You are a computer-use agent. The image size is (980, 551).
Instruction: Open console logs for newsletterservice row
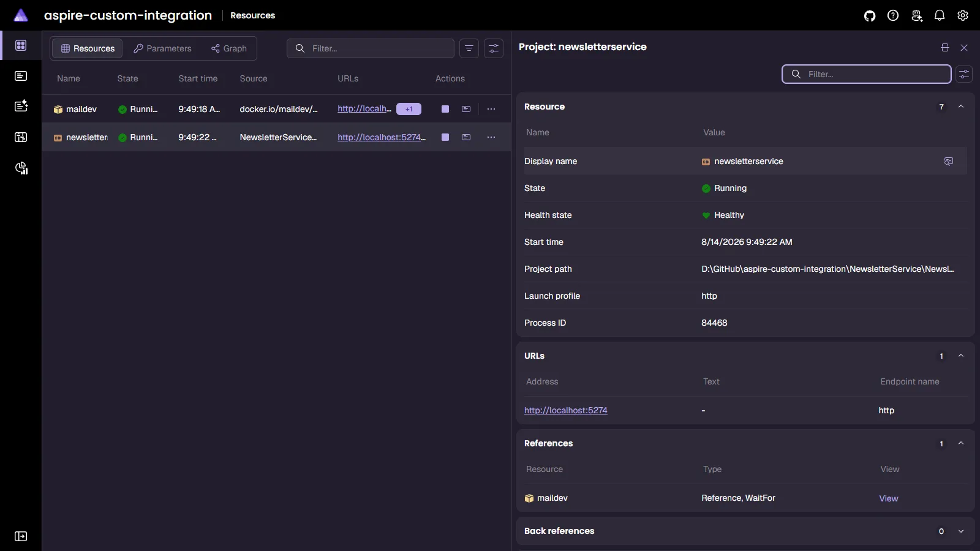coord(466,137)
